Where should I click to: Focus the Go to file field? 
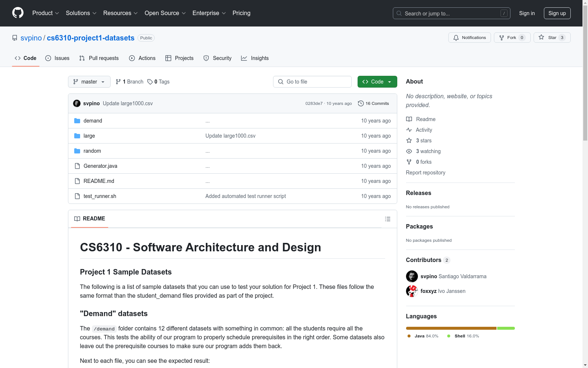312,82
